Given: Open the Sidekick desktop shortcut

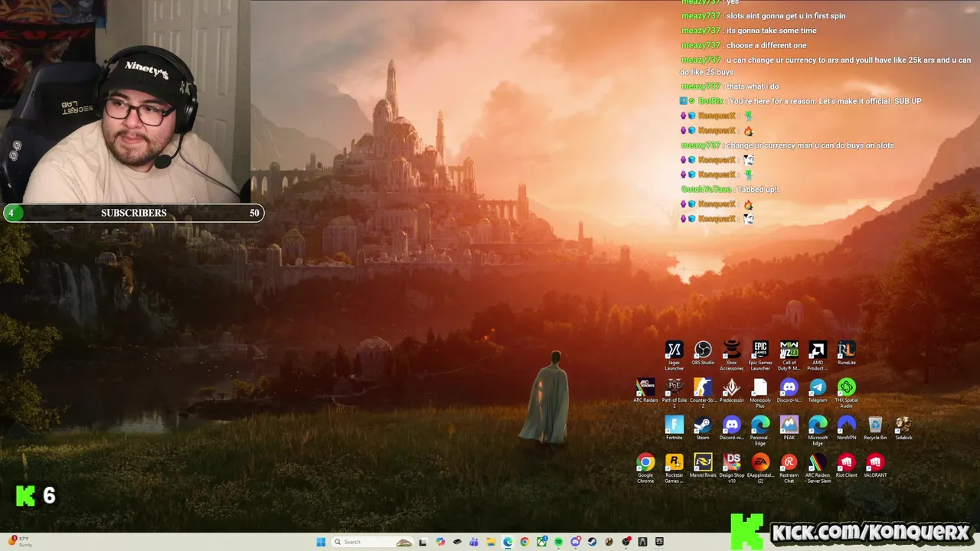Looking at the screenshot, I should (903, 428).
